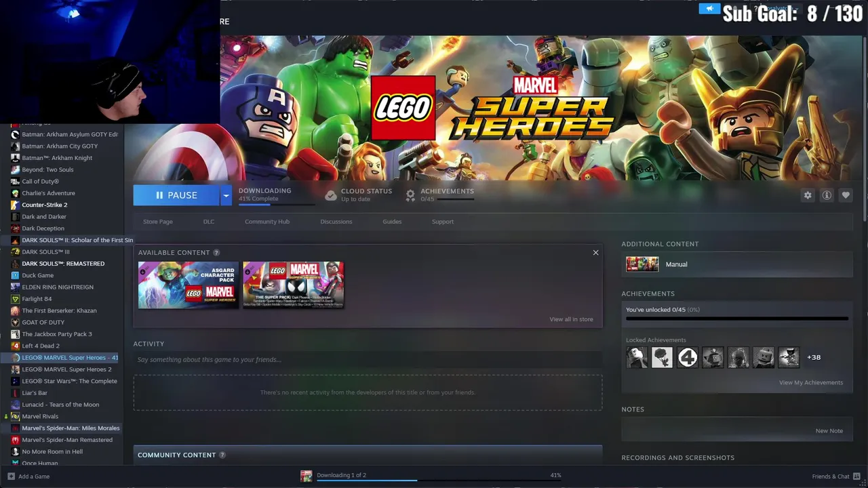Select the Farlight 84 icon in the library

(15, 299)
